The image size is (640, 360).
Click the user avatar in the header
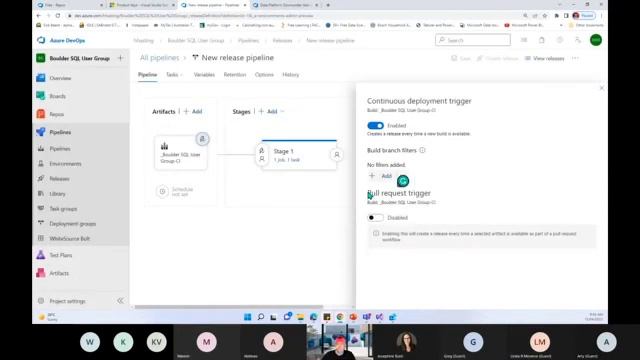pos(596,40)
